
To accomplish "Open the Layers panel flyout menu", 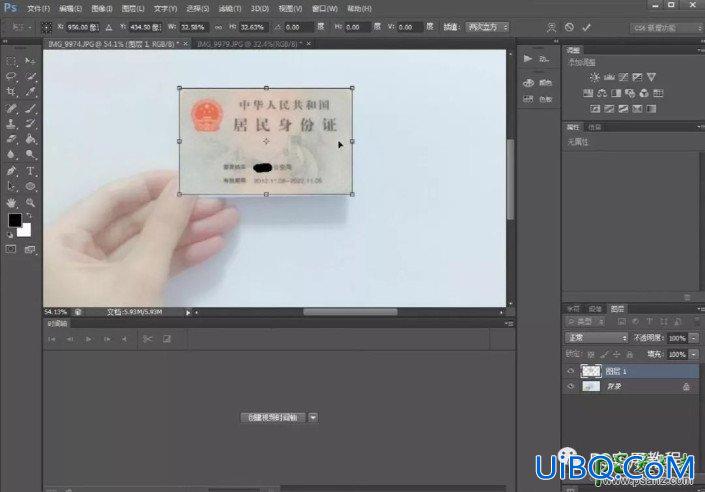I will tap(700, 309).
